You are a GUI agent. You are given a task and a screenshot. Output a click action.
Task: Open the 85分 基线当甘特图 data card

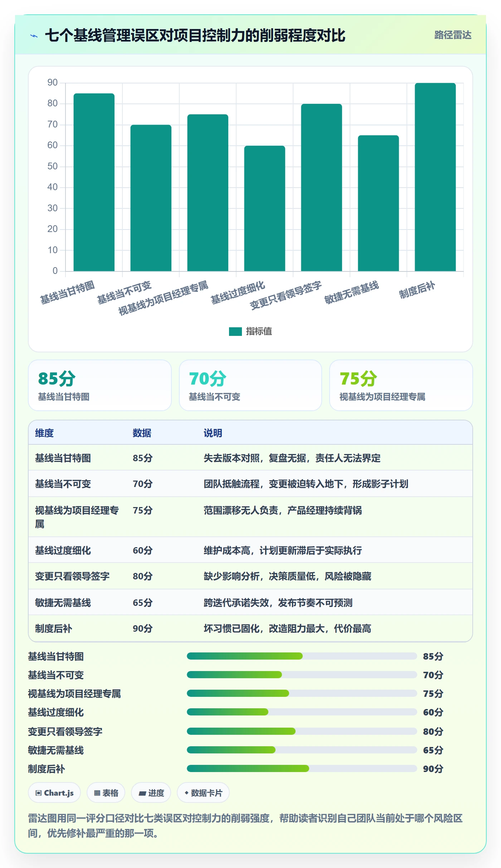click(100, 385)
